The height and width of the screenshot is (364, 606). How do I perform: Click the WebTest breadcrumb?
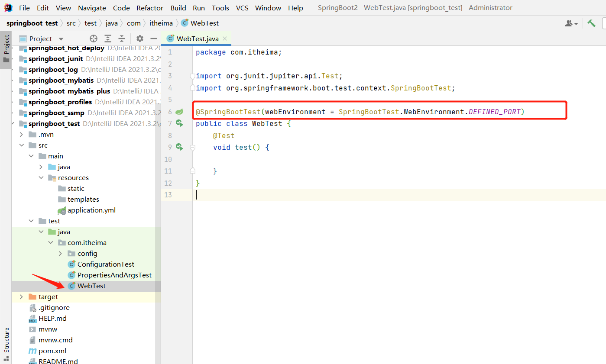(200, 23)
